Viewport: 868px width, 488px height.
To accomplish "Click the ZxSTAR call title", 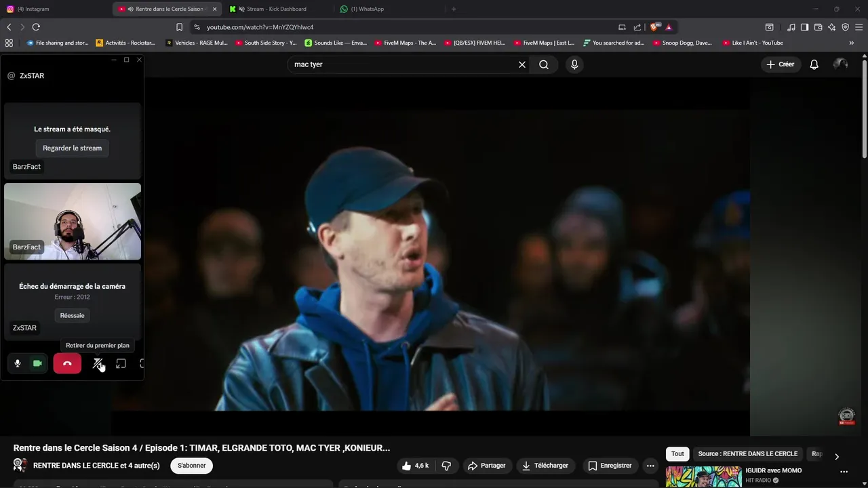I will 32,76.
